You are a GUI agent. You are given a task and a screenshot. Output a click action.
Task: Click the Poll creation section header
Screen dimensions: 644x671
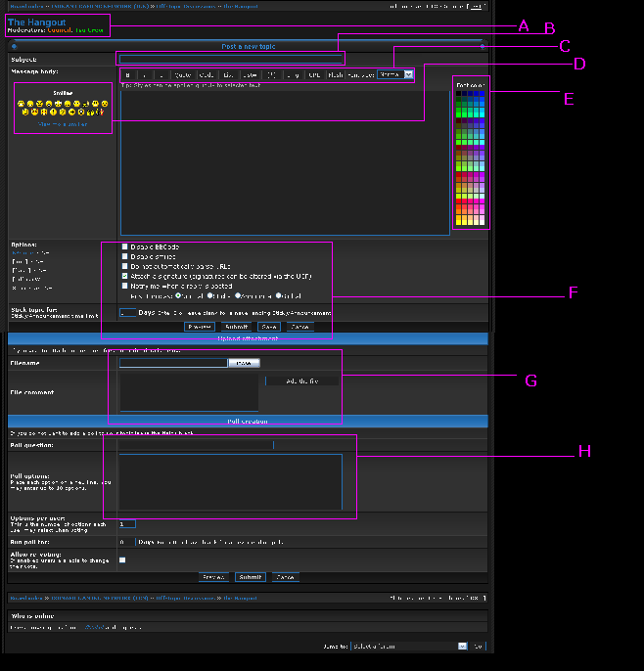pyautogui.click(x=247, y=422)
